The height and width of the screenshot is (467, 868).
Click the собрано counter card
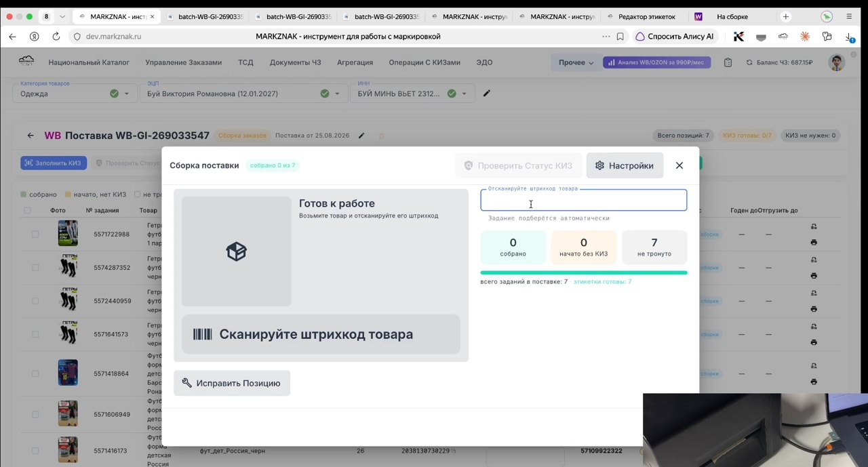point(513,247)
